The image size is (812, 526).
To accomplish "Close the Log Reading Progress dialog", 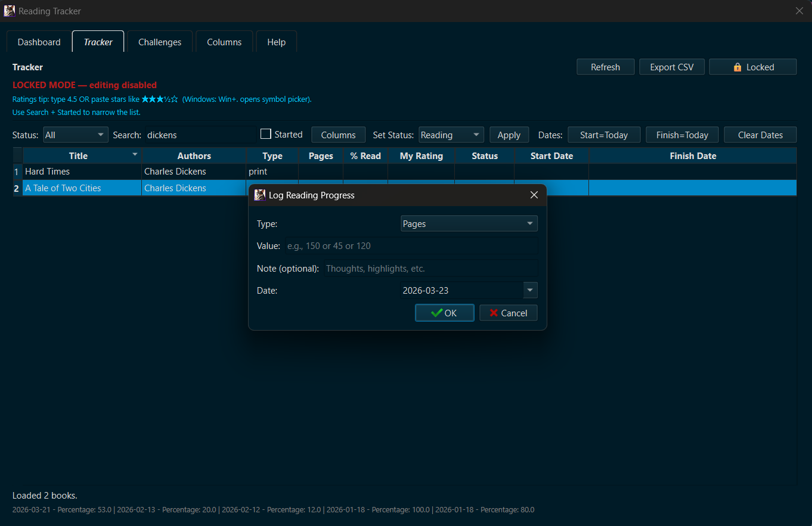I will pyautogui.click(x=534, y=195).
